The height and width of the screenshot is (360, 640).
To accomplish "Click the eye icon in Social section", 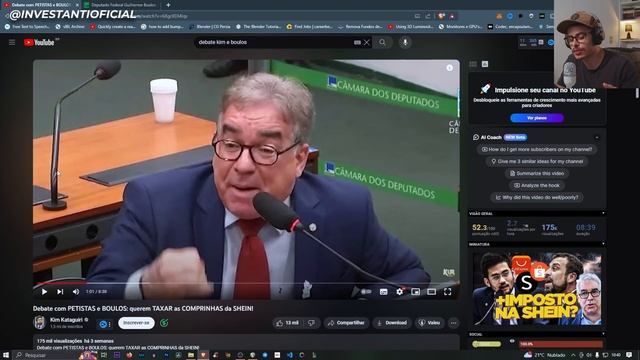I will tap(512, 341).
